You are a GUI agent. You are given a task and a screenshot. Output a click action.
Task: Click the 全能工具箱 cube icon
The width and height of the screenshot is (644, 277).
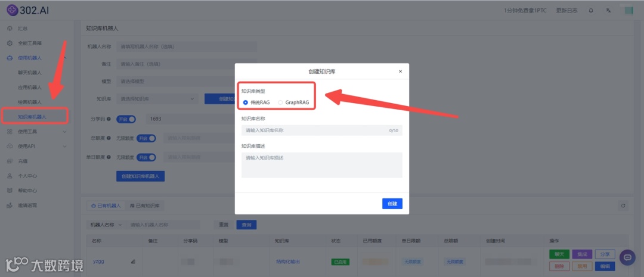(x=10, y=43)
